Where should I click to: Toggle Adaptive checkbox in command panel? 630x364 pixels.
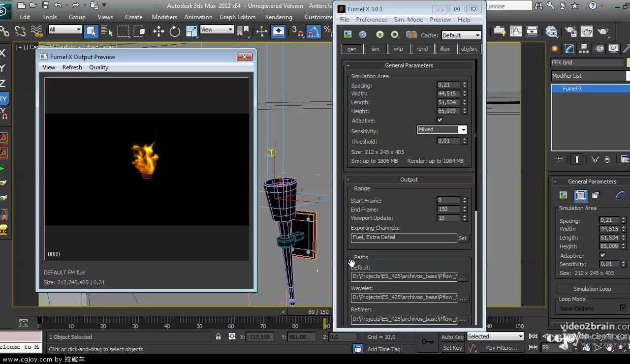click(x=602, y=255)
